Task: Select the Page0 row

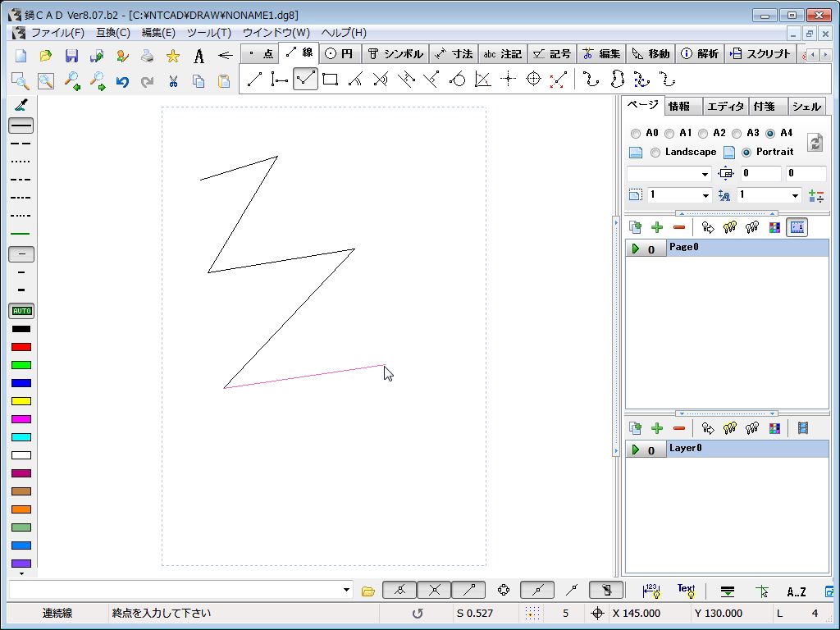Action: pos(727,248)
